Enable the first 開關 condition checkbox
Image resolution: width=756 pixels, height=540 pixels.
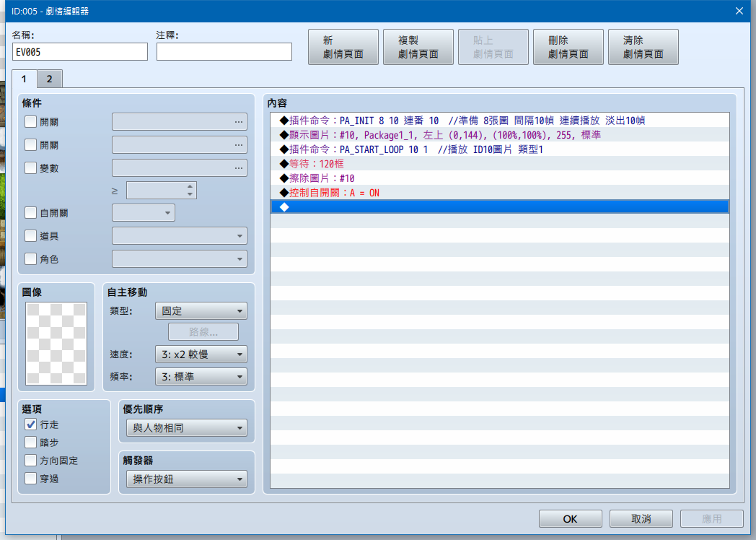coord(30,121)
